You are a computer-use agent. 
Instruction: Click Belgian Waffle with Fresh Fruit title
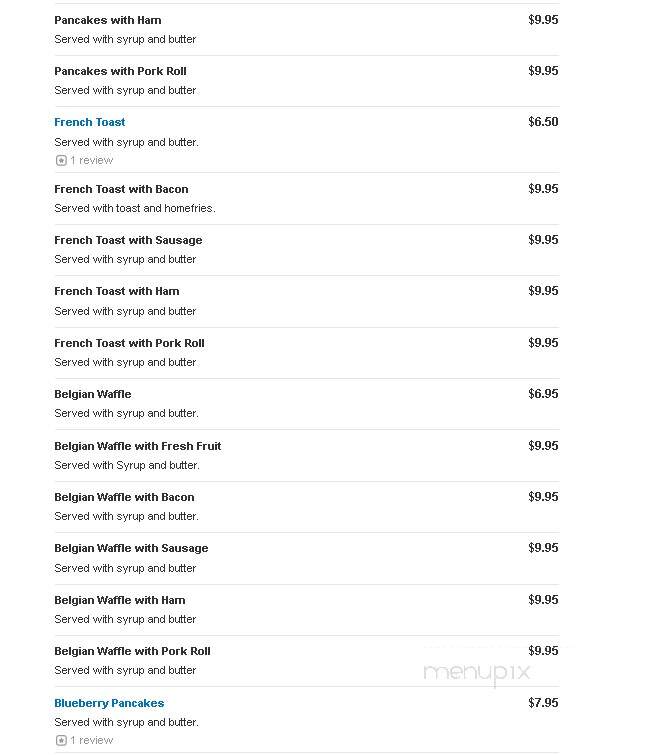point(138,446)
